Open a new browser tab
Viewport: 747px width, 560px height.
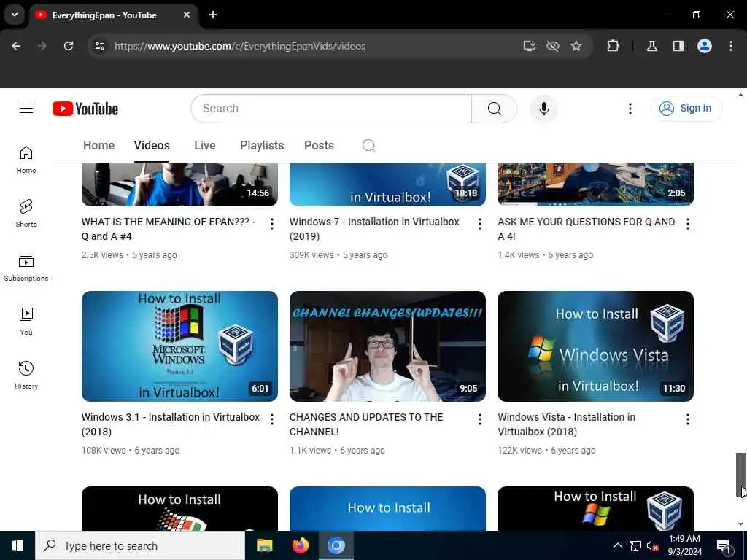(x=213, y=15)
